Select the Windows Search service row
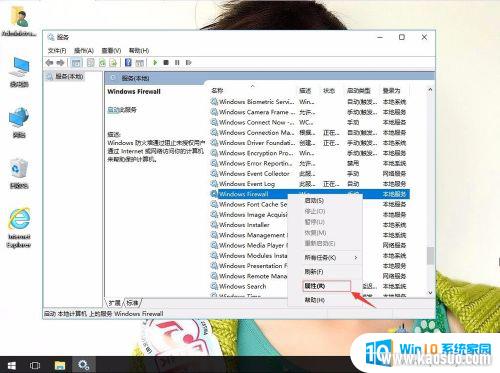The height and width of the screenshot is (373, 500). pyautogui.click(x=248, y=286)
